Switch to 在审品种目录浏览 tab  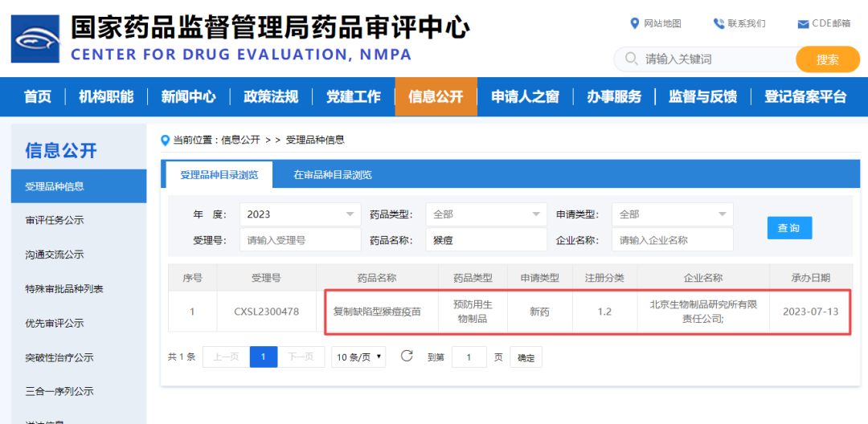[332, 174]
